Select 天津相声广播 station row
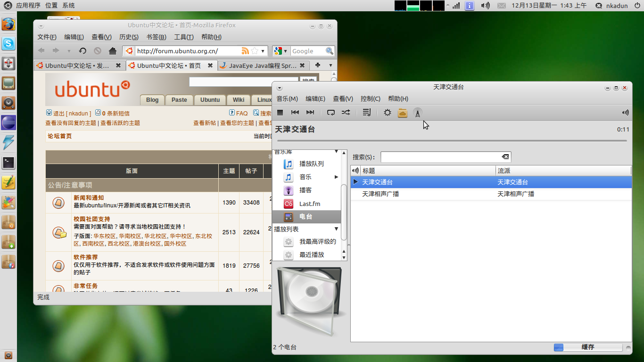 tap(491, 194)
